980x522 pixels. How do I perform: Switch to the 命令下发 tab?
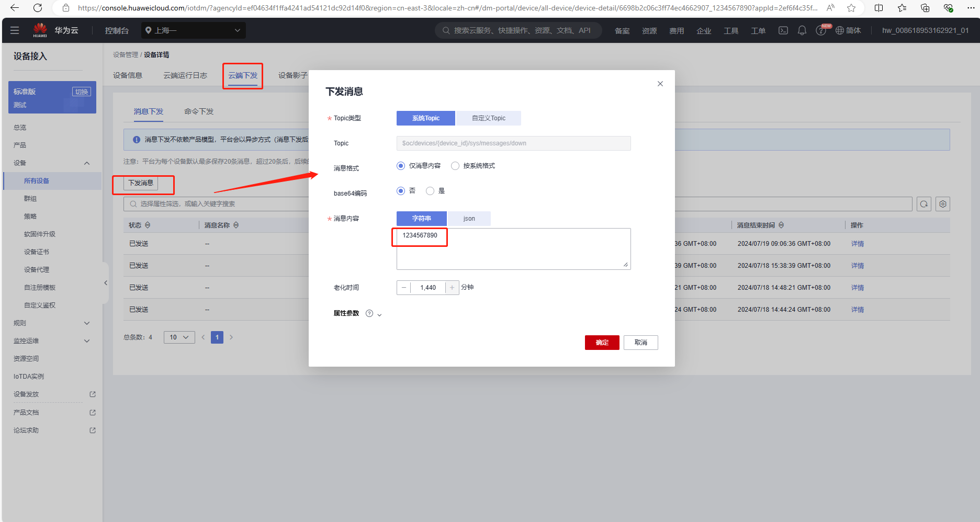199,111
